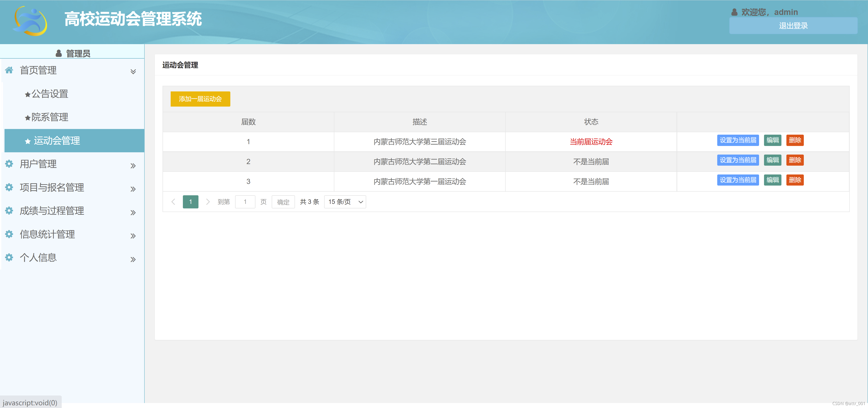Viewport: 868px width, 408px height.
Task: Click the user icon next to 欢迎您
Action: [734, 12]
